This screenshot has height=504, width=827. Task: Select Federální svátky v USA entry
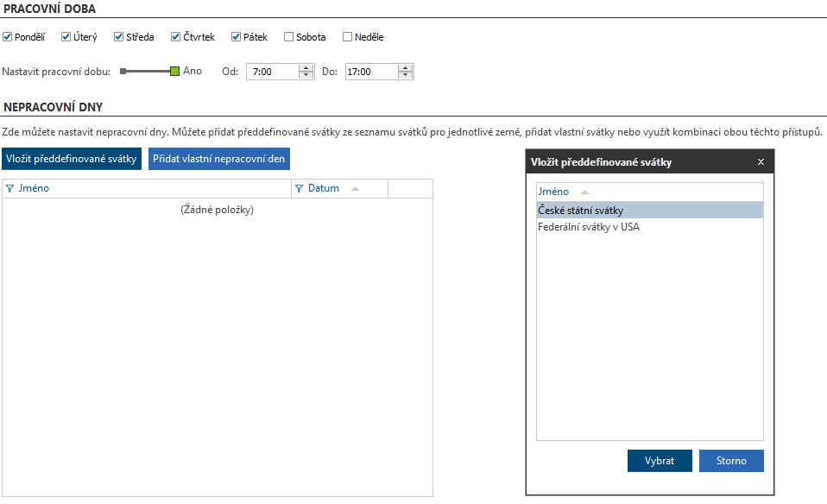588,228
